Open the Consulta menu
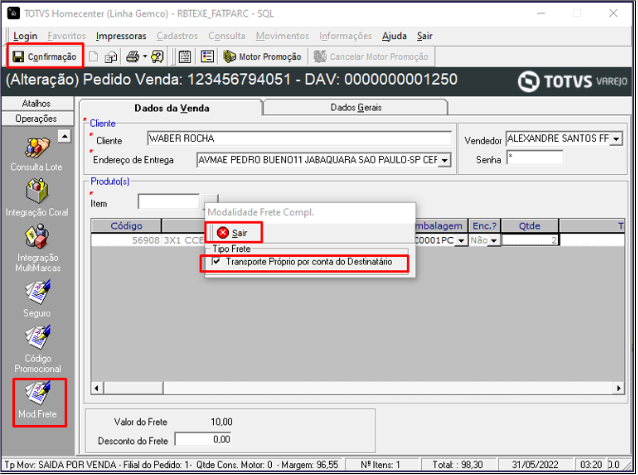The width and height of the screenshot is (638, 475). point(227,36)
